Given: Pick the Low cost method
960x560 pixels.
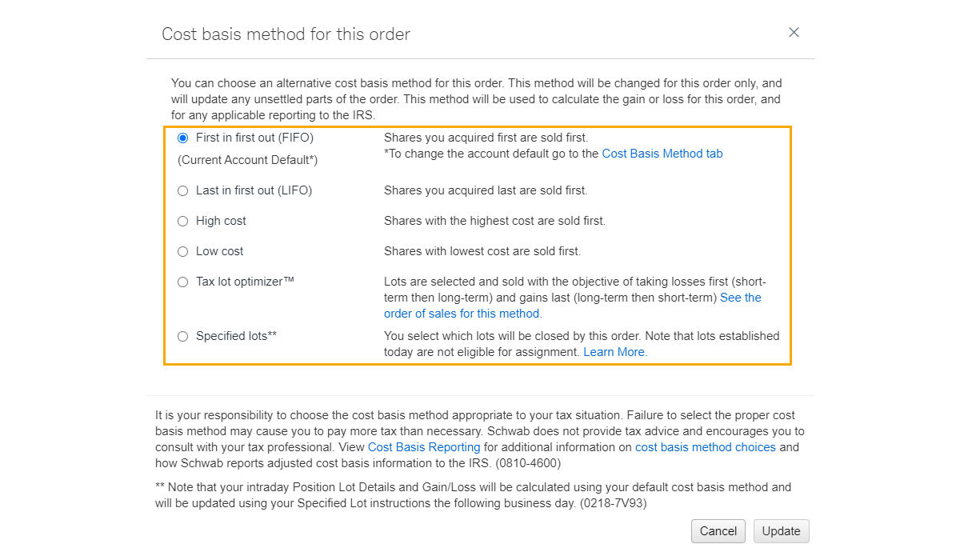Looking at the screenshot, I should (x=182, y=251).
